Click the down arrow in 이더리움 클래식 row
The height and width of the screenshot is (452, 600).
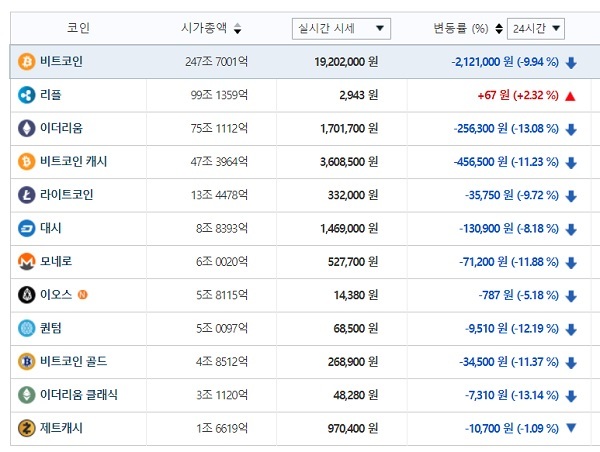(x=571, y=396)
